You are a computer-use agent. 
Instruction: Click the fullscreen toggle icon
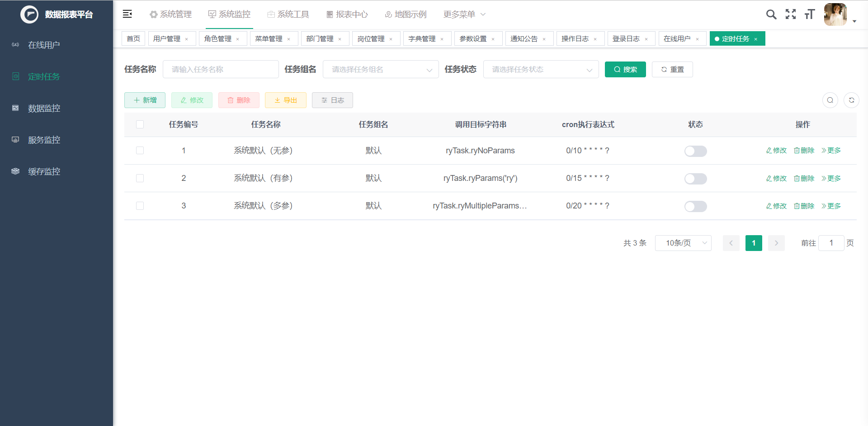click(791, 14)
